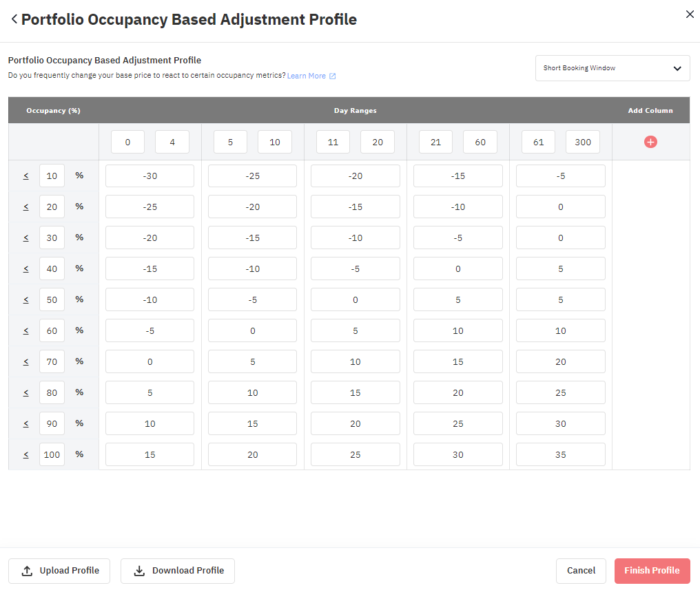
Task: Go back using the left chevron arrow
Action: coord(14,19)
